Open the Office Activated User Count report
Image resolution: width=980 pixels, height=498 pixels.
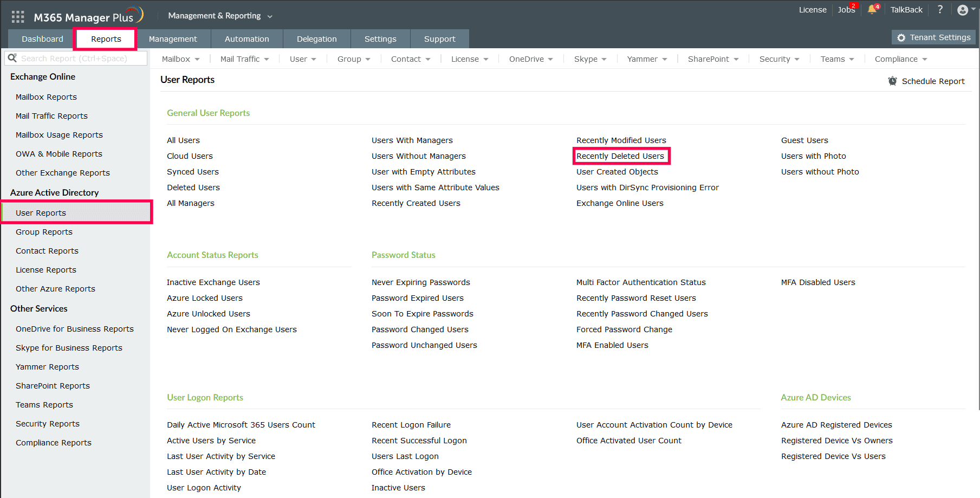(x=629, y=441)
